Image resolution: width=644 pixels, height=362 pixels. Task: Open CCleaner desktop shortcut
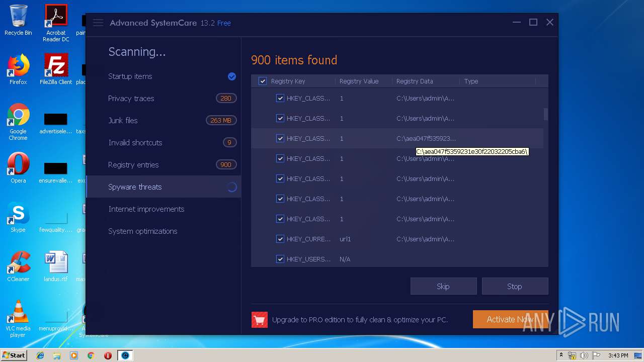pos(18,266)
